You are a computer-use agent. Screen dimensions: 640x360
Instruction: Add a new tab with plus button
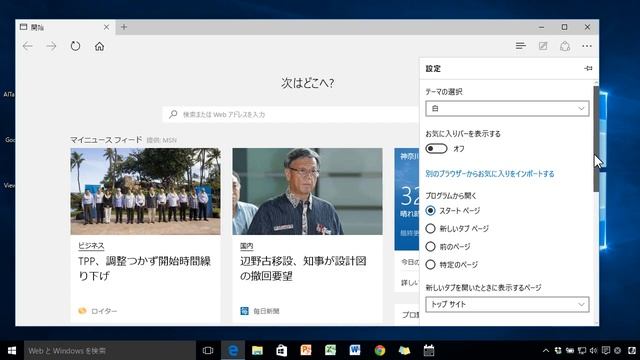124,27
